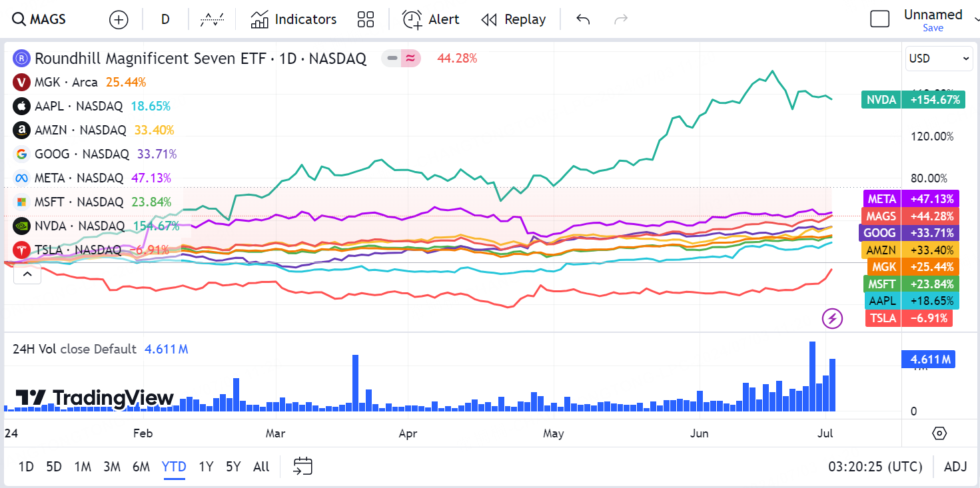Click the MSFT +23.84% price label

pyautogui.click(x=912, y=284)
